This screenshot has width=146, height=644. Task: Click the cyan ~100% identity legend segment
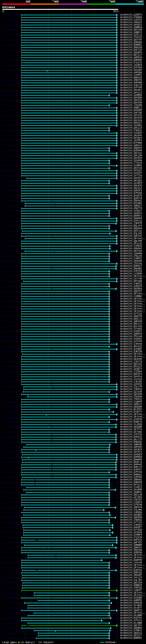point(130,4)
